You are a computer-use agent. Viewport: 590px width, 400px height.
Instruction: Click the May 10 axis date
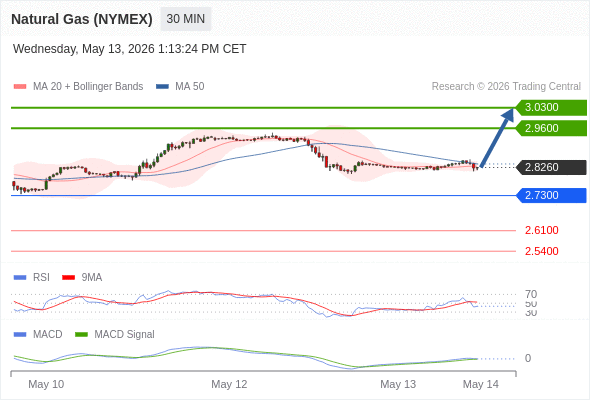pyautogui.click(x=46, y=384)
